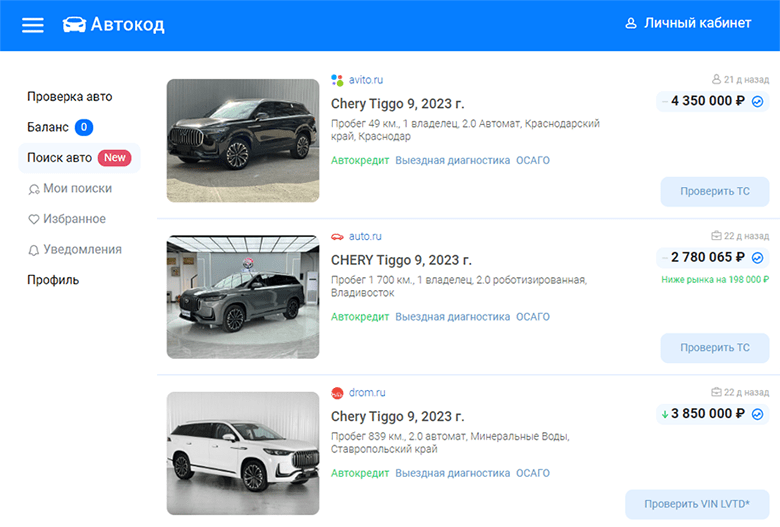Viewport: 780px width, 527px height.
Task: Open the black Chery Tiggo 9 photo
Action: (243, 140)
